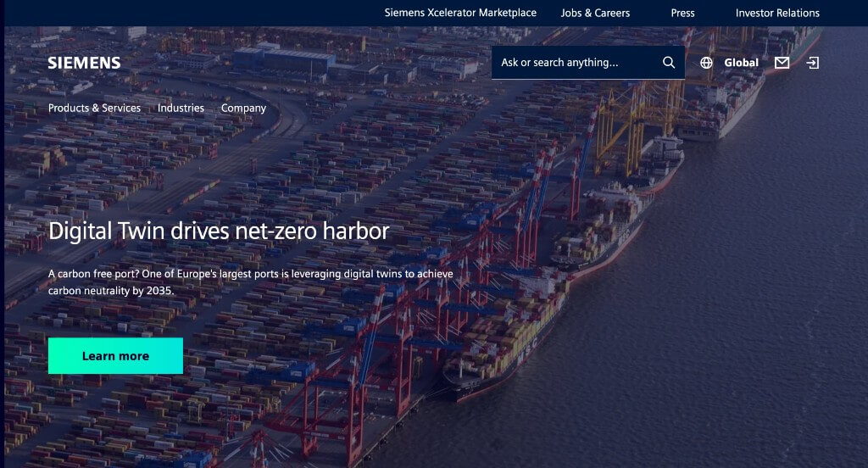Open the Global region selector
The height and width of the screenshot is (468, 868).
click(x=741, y=63)
